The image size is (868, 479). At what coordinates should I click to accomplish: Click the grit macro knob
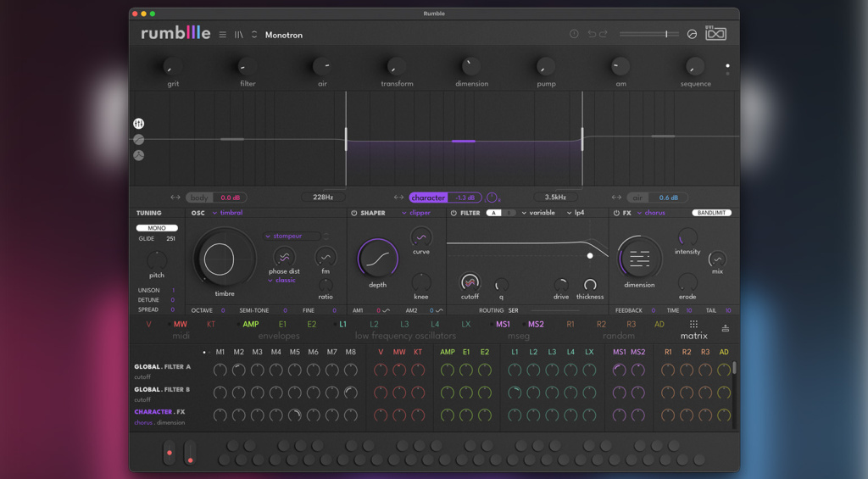tap(173, 66)
